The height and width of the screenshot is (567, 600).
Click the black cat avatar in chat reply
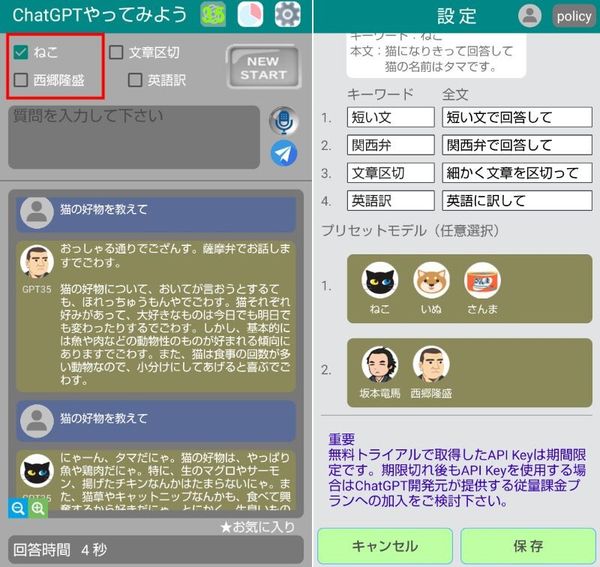click(37, 470)
